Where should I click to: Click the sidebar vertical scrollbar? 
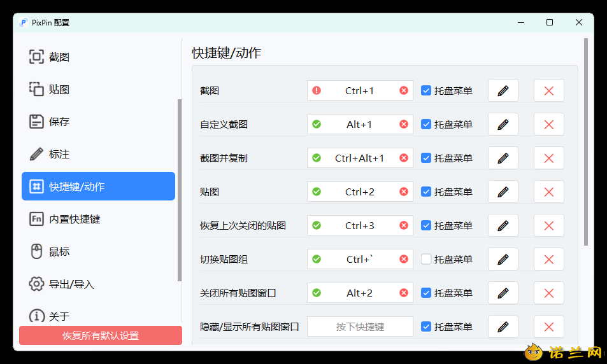pyautogui.click(x=180, y=190)
